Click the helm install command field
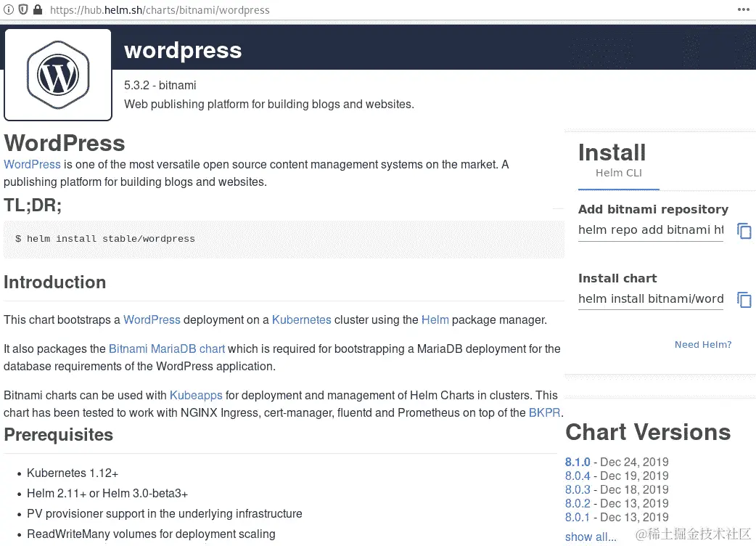The height and width of the screenshot is (546, 756). click(650, 299)
